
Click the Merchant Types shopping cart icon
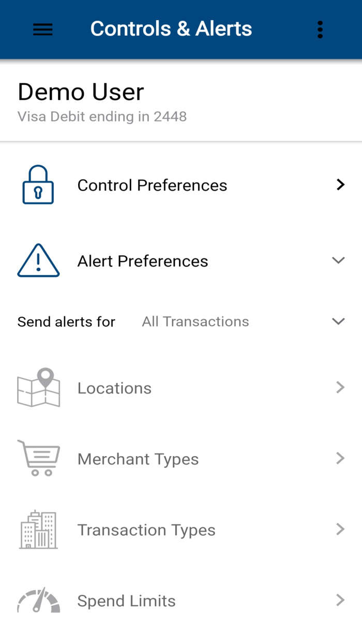38,458
